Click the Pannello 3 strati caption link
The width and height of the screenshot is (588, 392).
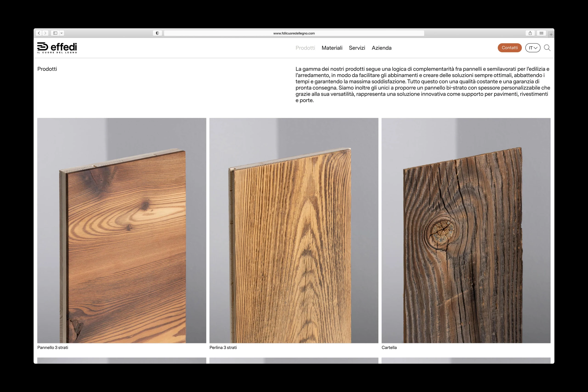[x=53, y=347]
